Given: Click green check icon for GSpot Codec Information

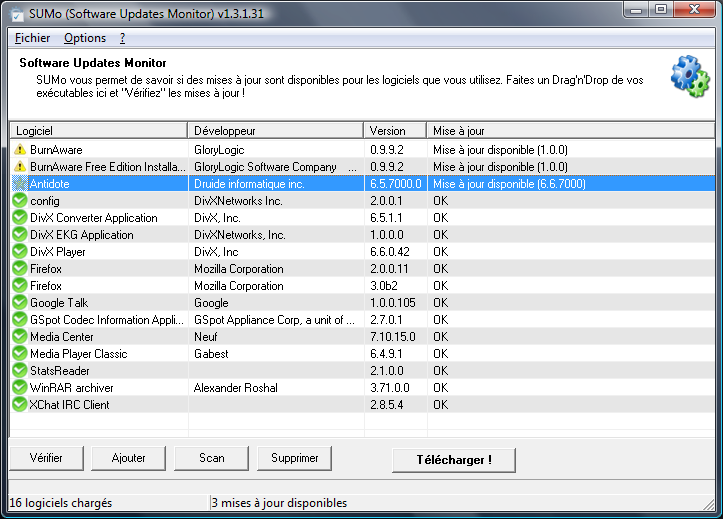Looking at the screenshot, I should pos(20,319).
